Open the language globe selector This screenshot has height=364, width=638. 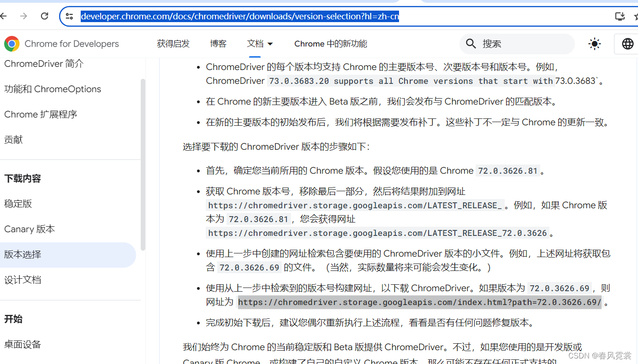(627, 44)
